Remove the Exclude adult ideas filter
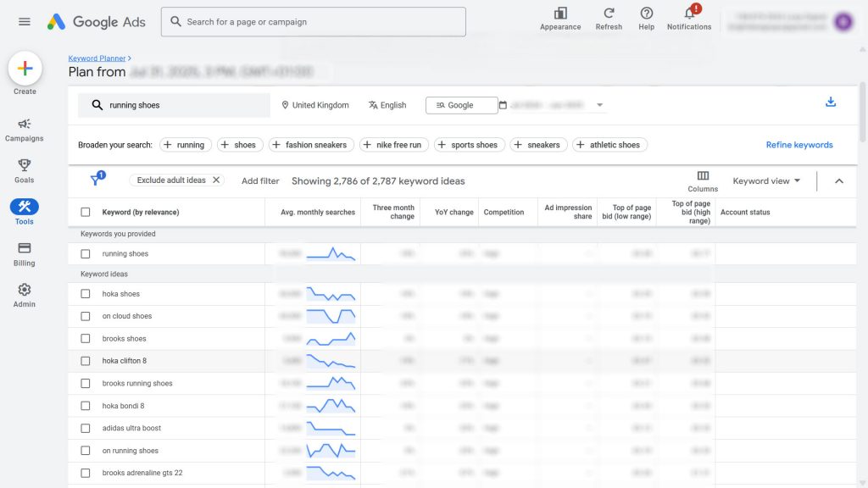 (216, 180)
